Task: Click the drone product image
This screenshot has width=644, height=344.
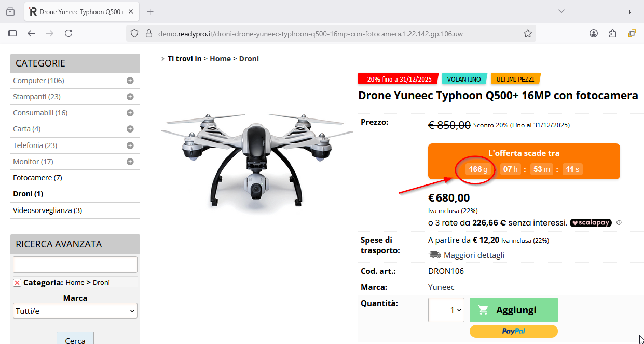Action: pyautogui.click(x=256, y=158)
